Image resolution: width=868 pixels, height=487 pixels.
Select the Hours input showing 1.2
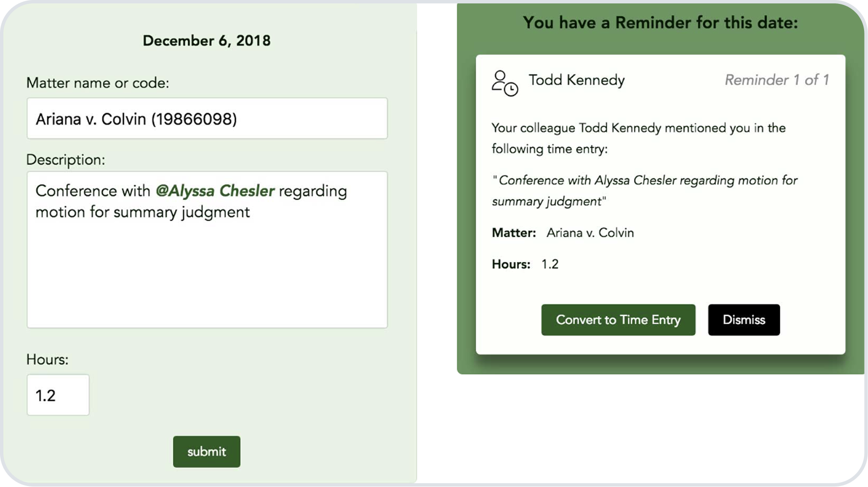click(58, 395)
